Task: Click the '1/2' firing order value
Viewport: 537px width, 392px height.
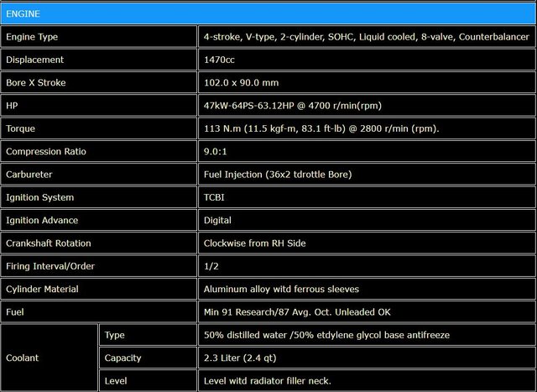Action: 211,266
